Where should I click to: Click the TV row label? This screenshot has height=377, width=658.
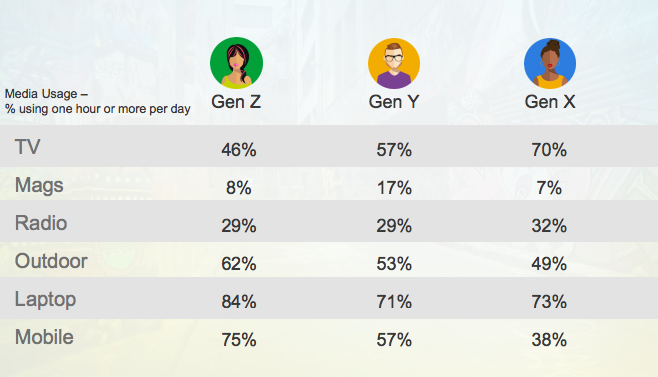pos(28,147)
